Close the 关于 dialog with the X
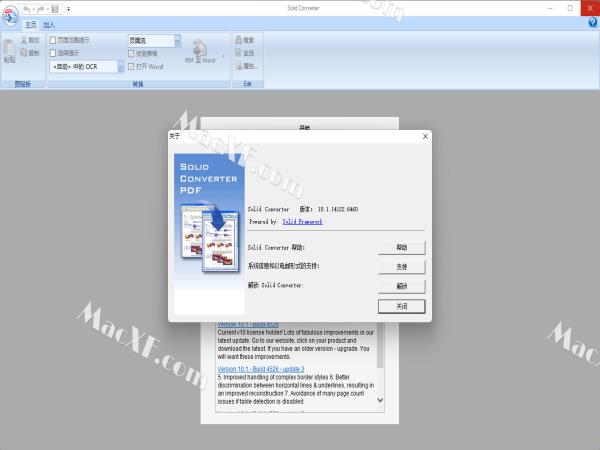600x450 pixels. pyautogui.click(x=425, y=136)
